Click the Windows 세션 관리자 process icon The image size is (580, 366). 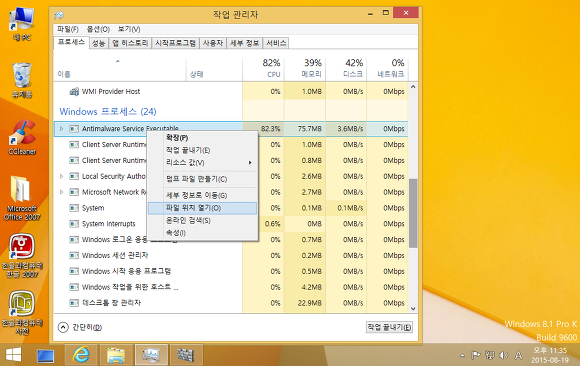point(74,255)
